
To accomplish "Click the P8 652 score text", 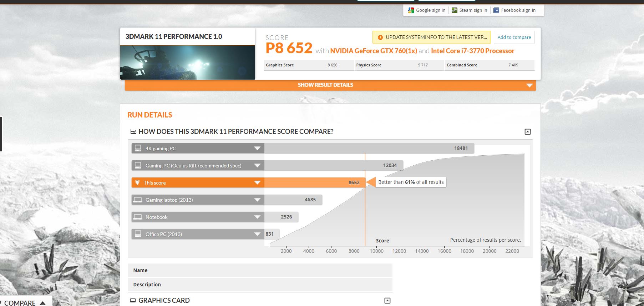I will click(289, 48).
